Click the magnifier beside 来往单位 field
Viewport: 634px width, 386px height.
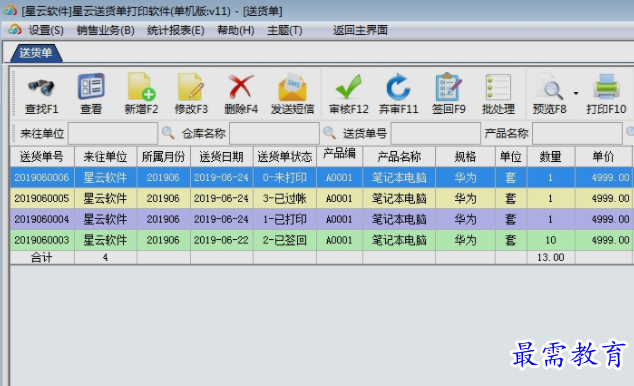[168, 133]
